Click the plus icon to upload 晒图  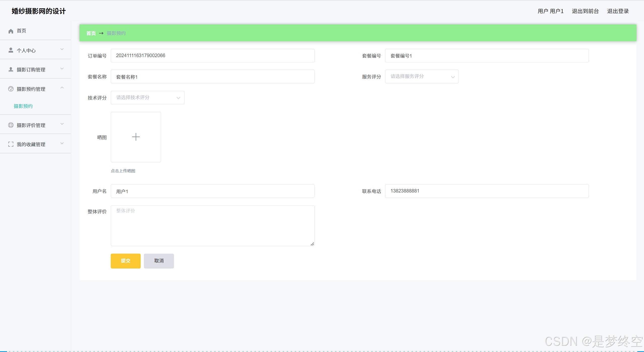[136, 137]
